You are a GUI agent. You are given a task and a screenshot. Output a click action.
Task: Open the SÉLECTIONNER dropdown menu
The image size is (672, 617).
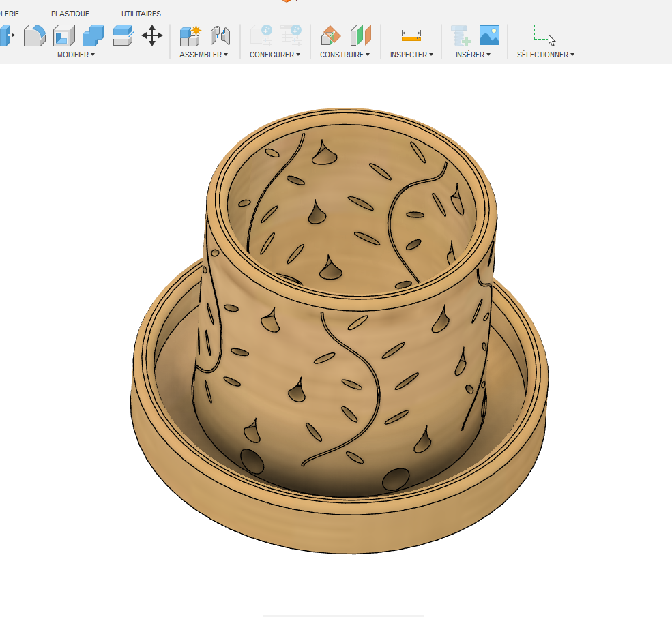(546, 55)
